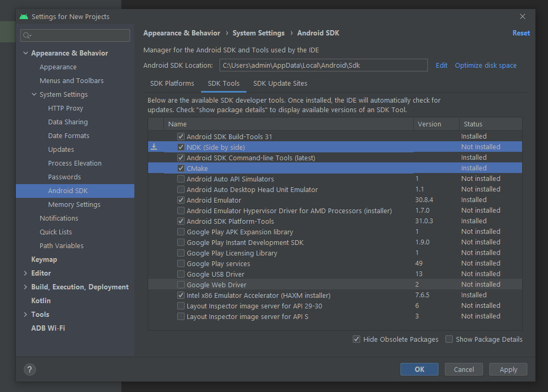Click the Name column header
The height and width of the screenshot is (392, 548).
point(288,124)
